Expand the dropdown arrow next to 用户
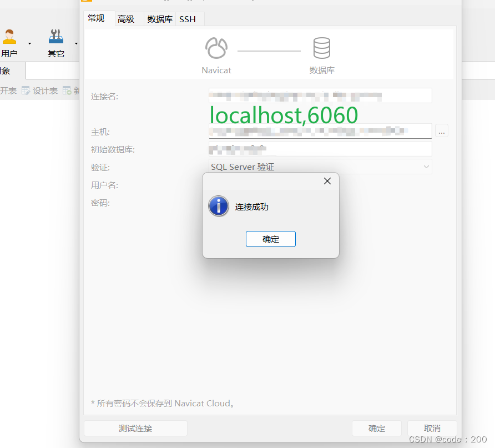This screenshot has width=495, height=448. (29, 43)
